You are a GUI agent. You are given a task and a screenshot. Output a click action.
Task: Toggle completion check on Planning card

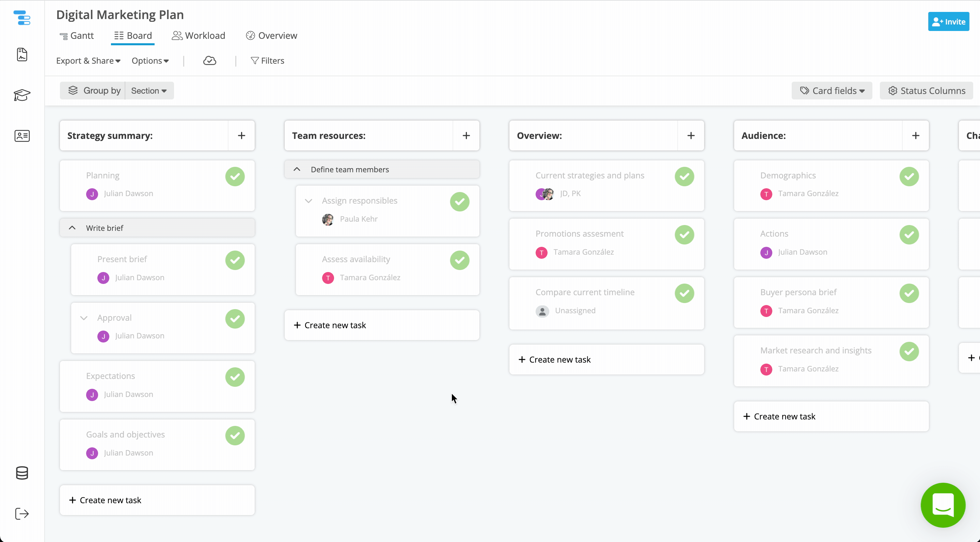tap(235, 176)
